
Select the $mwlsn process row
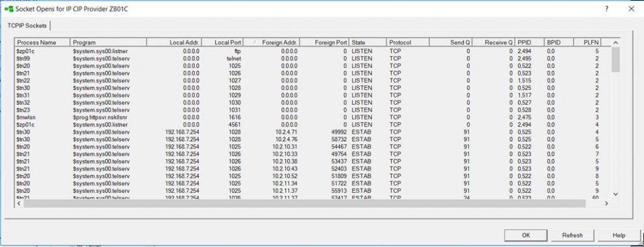[x=312, y=117]
